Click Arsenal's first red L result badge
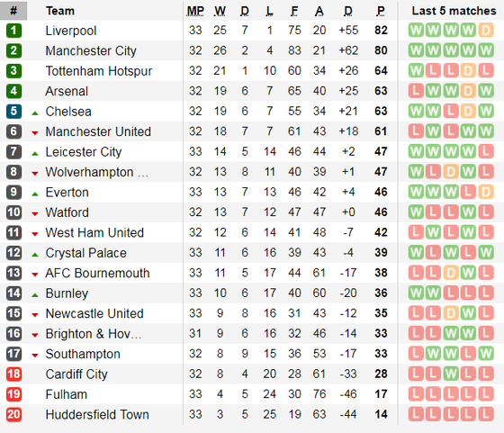Screen dimensions: 504x433 (x=416, y=91)
